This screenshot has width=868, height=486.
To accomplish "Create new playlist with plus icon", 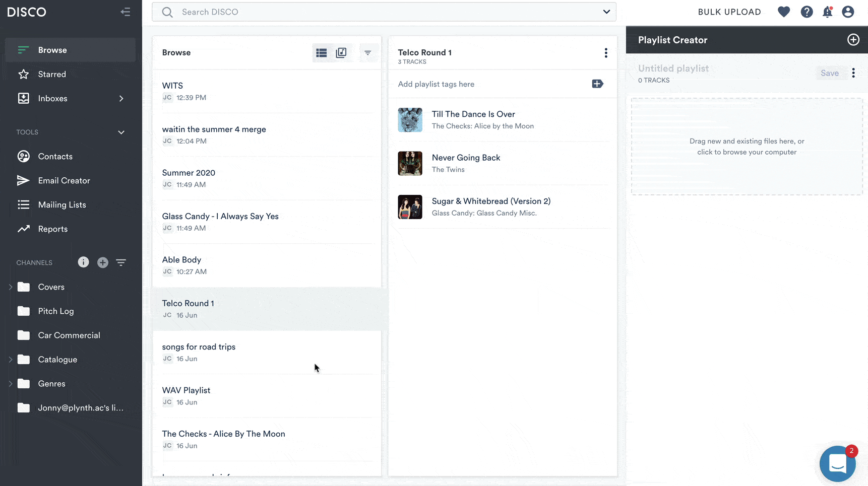I will 853,40.
